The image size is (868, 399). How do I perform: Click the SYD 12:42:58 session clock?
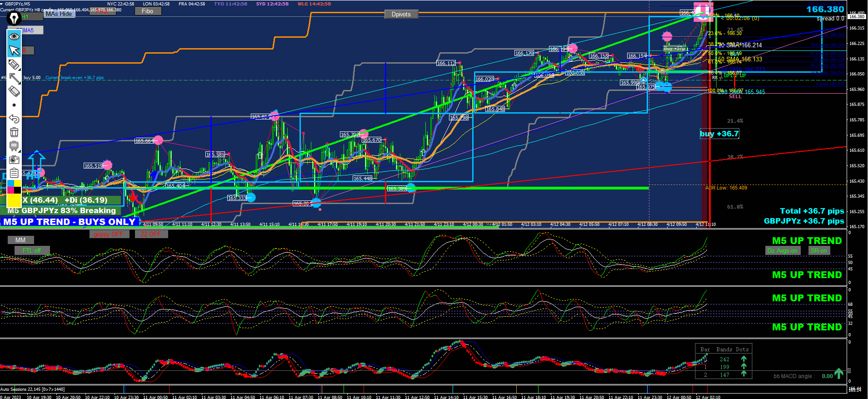272,4
